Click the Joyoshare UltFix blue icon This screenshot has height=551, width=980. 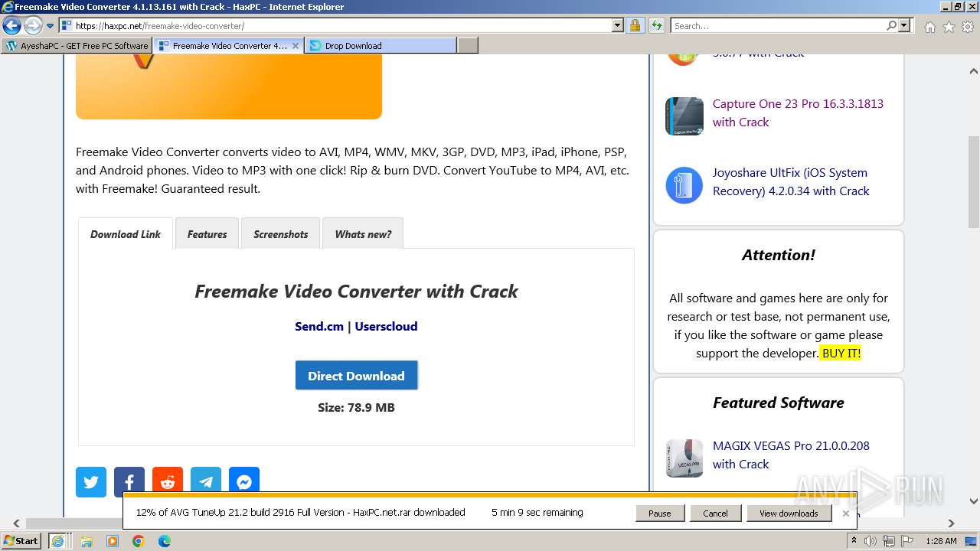click(x=684, y=185)
